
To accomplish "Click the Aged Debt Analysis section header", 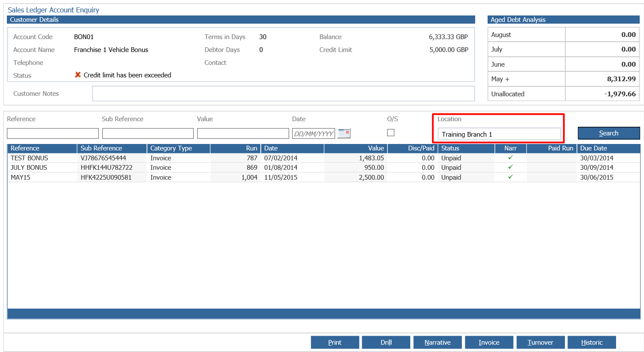I will click(x=564, y=20).
